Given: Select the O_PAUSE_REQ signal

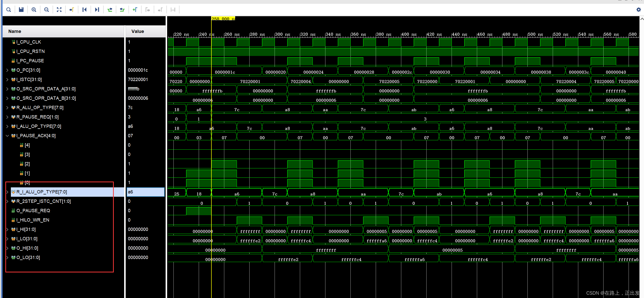Looking at the screenshot, I should click(x=33, y=211).
